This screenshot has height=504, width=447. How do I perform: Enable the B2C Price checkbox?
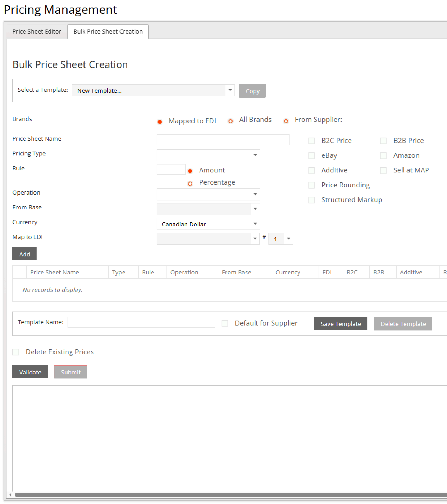click(x=311, y=141)
